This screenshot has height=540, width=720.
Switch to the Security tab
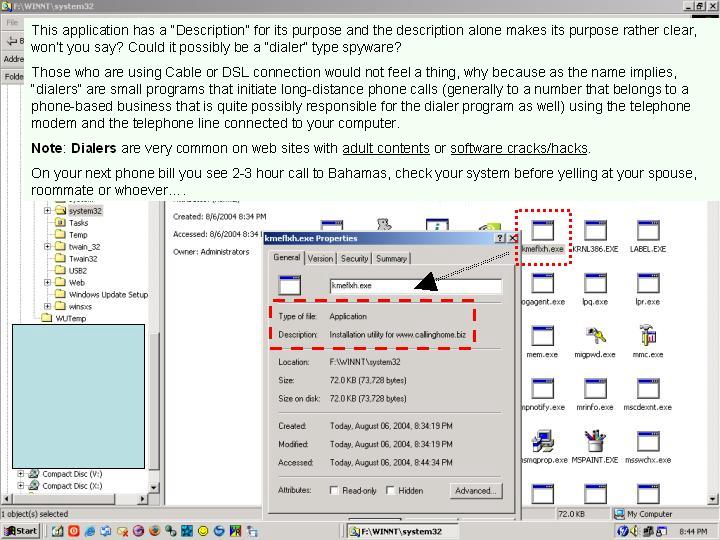(x=354, y=259)
